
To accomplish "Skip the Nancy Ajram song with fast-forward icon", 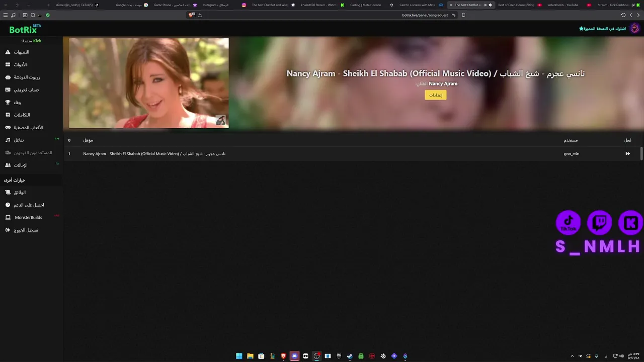I will click(627, 154).
